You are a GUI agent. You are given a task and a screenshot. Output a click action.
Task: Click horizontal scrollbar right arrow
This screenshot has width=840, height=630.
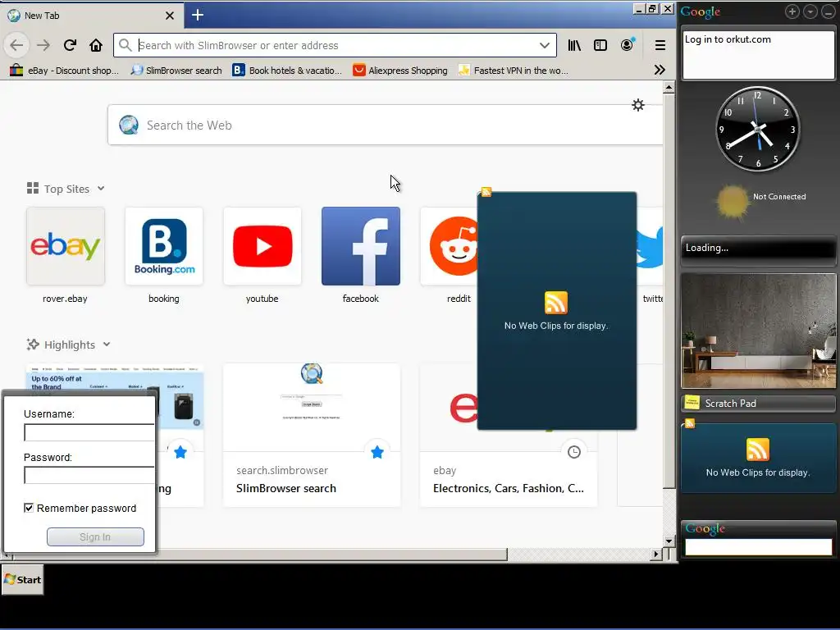(x=655, y=555)
